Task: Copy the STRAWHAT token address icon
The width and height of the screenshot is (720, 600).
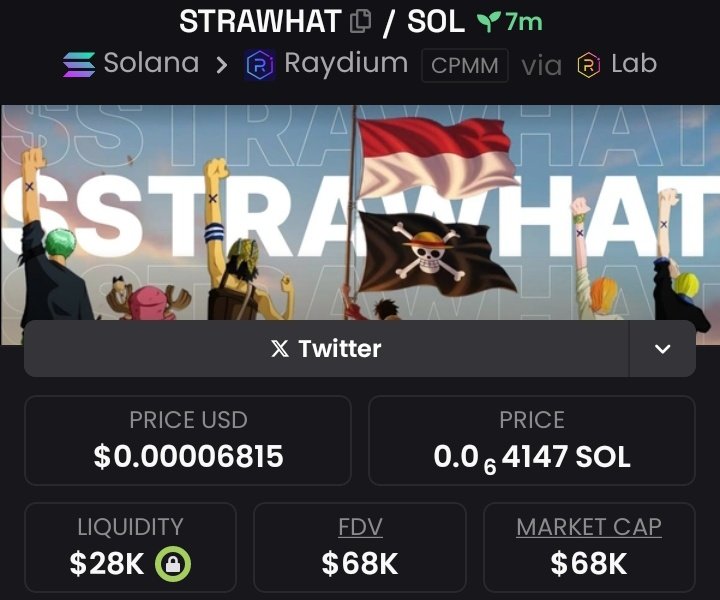Action: click(x=360, y=22)
